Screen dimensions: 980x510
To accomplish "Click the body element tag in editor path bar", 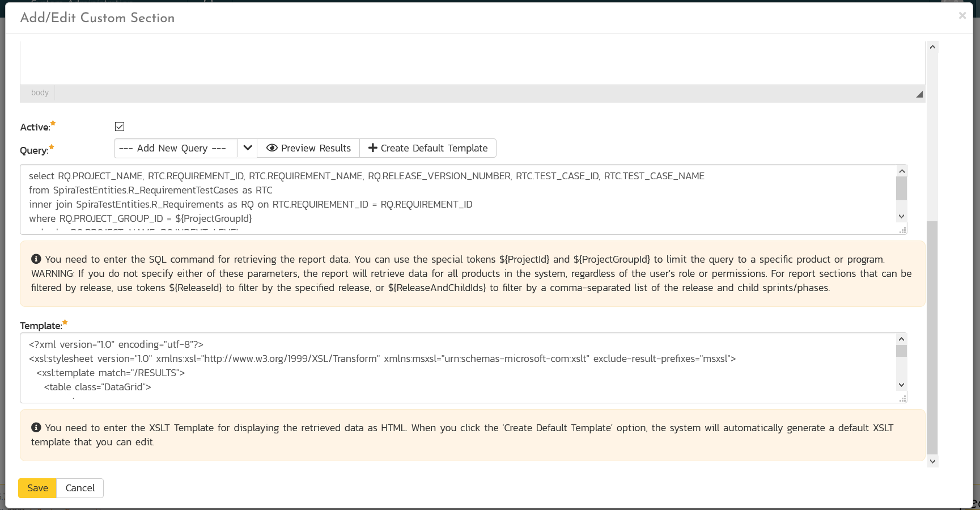I will 40,92.
